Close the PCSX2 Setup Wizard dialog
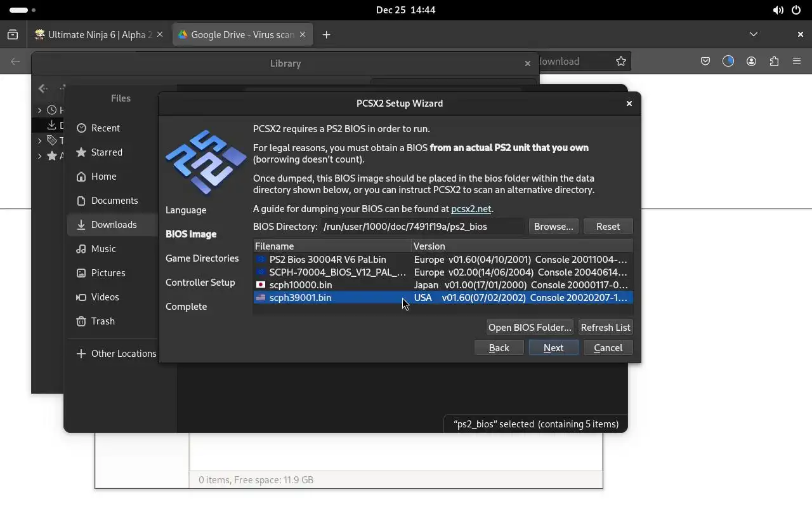This screenshot has width=812, height=508. click(629, 103)
